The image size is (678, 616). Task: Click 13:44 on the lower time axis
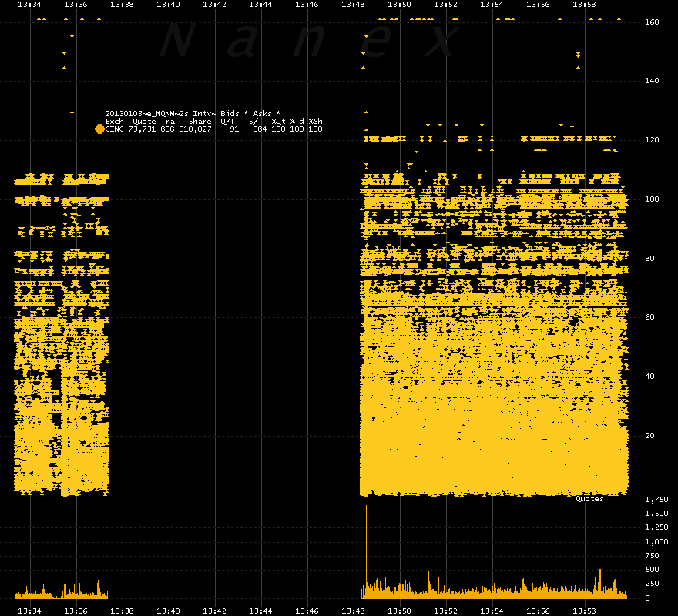pyautogui.click(x=260, y=611)
